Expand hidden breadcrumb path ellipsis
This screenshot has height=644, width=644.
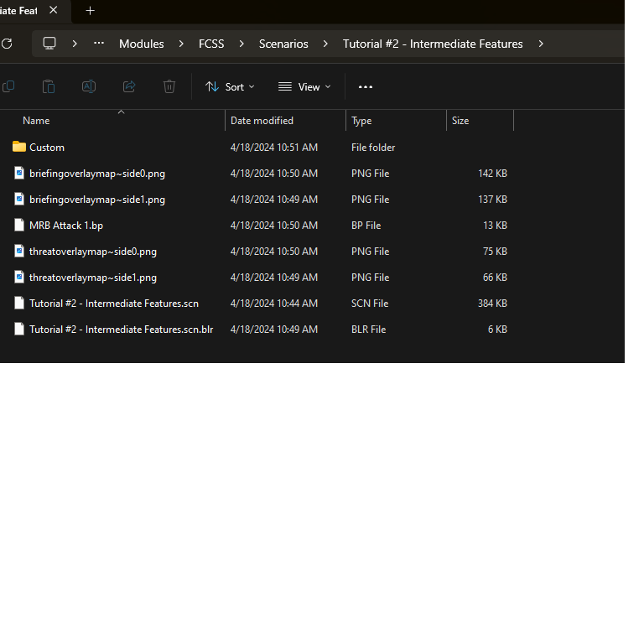(99, 44)
